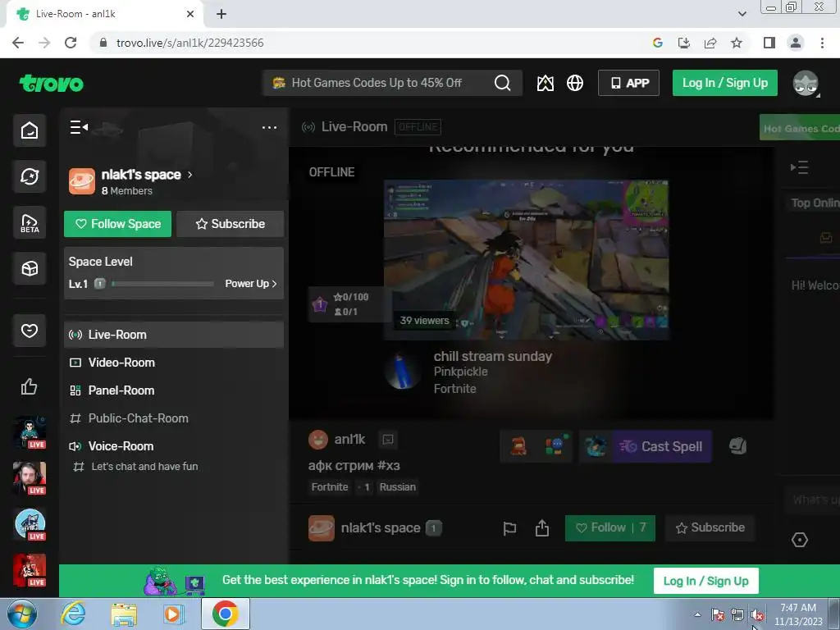This screenshot has width=840, height=630.
Task: Select the Panel-Room channel
Action: click(x=174, y=390)
